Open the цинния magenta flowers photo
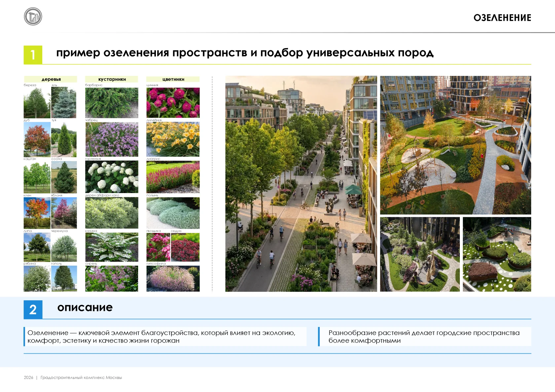The width and height of the screenshot is (555, 392). (x=173, y=103)
